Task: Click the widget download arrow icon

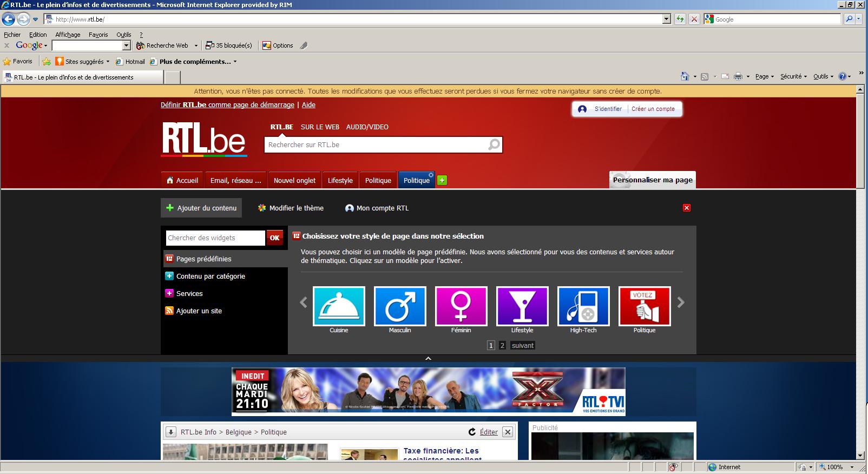Action: (x=170, y=432)
